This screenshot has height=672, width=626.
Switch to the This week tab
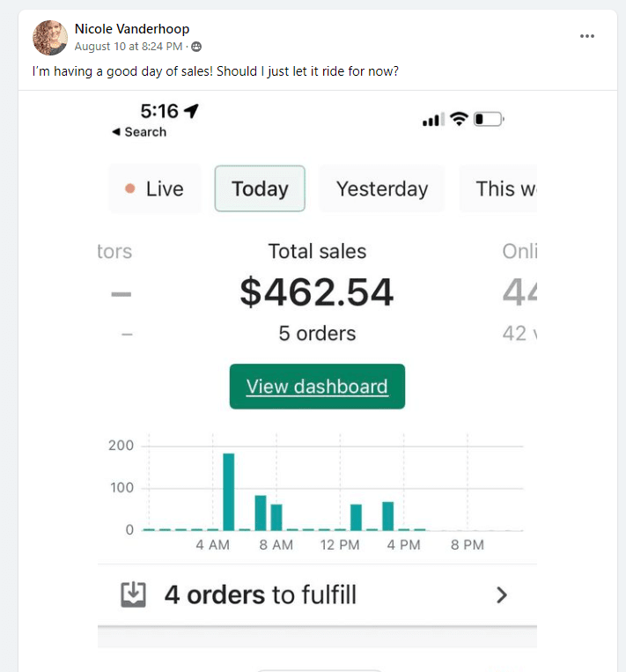coord(501,188)
